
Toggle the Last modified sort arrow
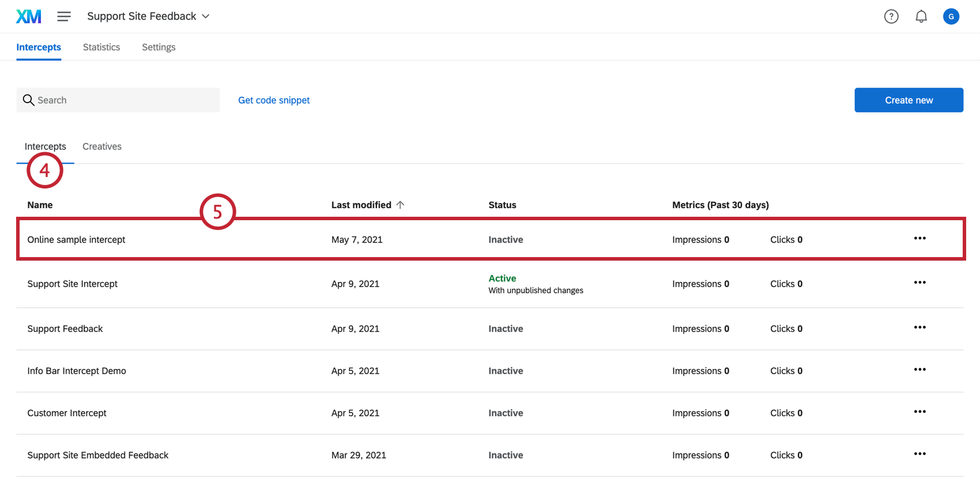[x=400, y=205]
